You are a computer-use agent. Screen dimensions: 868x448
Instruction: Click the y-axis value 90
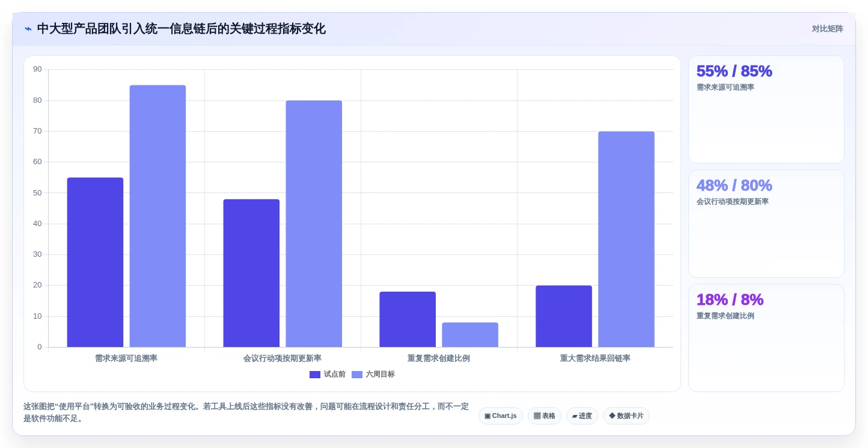point(37,69)
